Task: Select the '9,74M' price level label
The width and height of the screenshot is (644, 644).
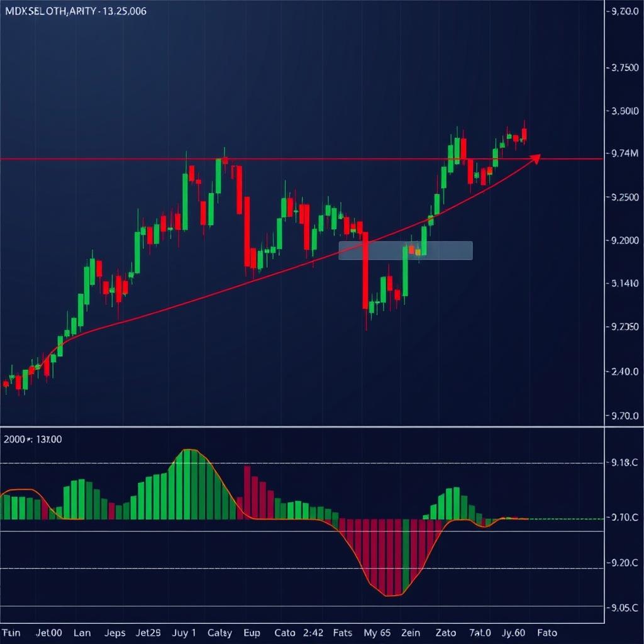Action: coord(625,153)
